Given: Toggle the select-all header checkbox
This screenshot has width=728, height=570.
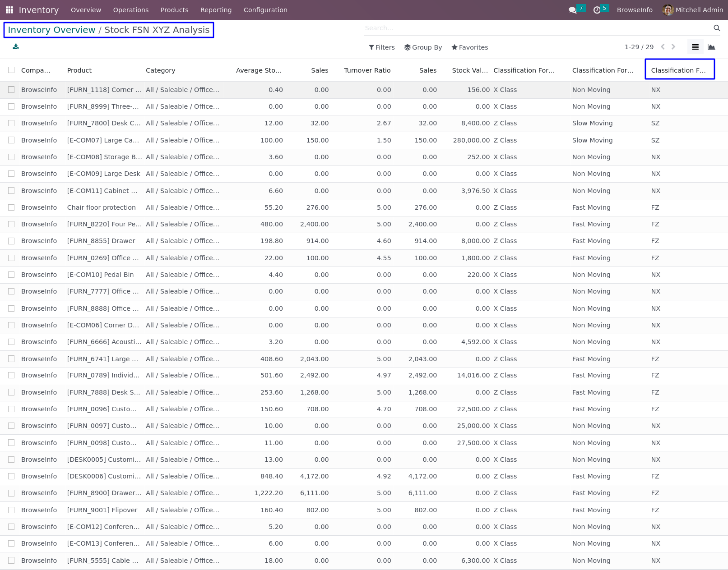Looking at the screenshot, I should click(x=11, y=70).
